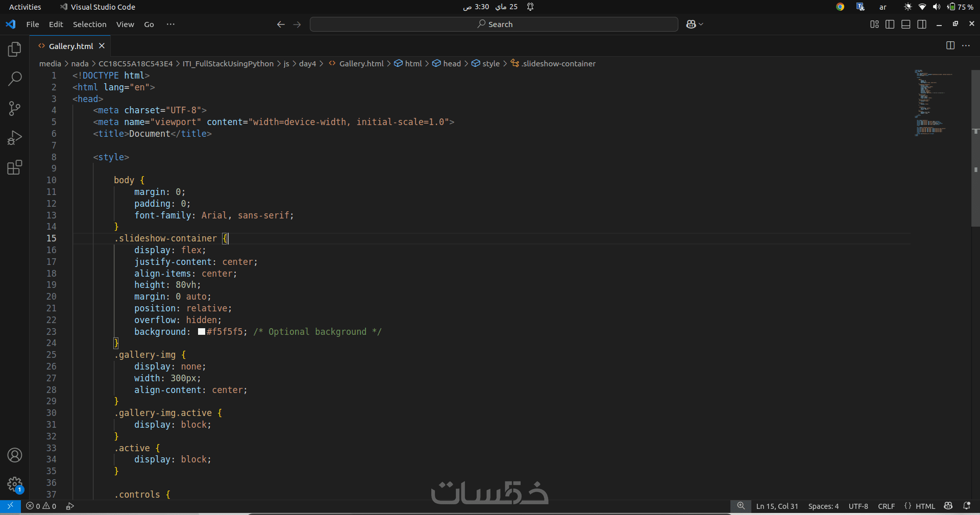Change line endings via CRLF
Image resolution: width=980 pixels, height=515 pixels.
tap(886, 506)
